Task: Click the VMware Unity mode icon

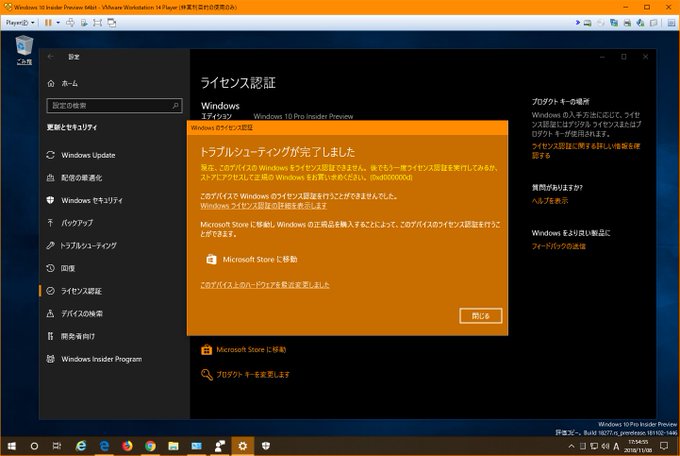Action: (111, 23)
